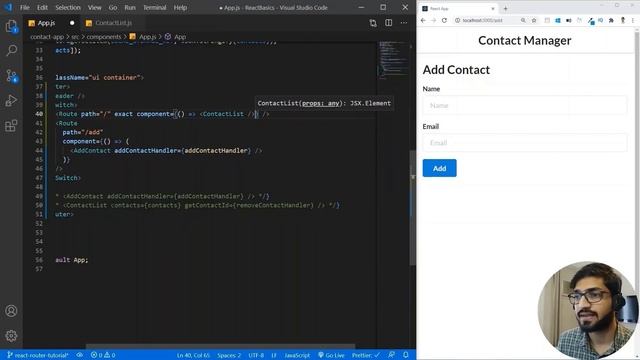Select JavaScript language mode in status bar
This screenshot has width=640, height=360.
pos(297,355)
